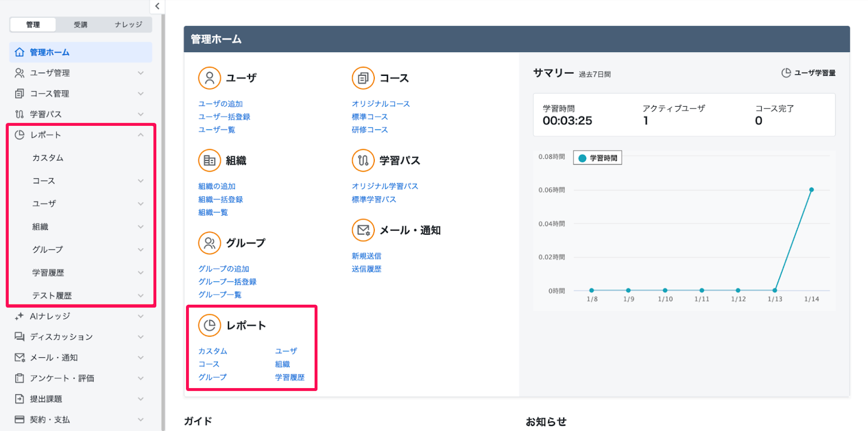Click the 1/8 data point on chart
Screen dimensions: 868x431
[x=591, y=291]
